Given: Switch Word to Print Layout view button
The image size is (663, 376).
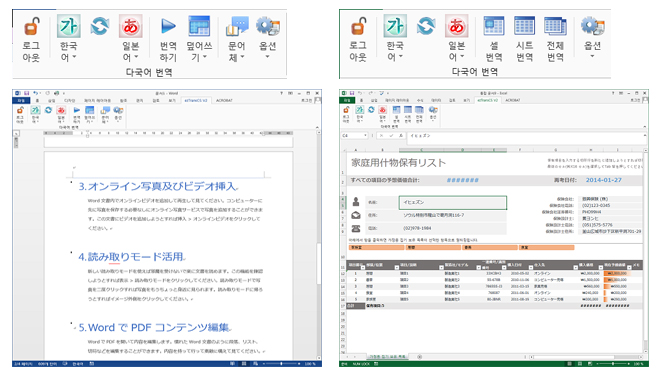Looking at the screenshot, I should click(x=244, y=364).
